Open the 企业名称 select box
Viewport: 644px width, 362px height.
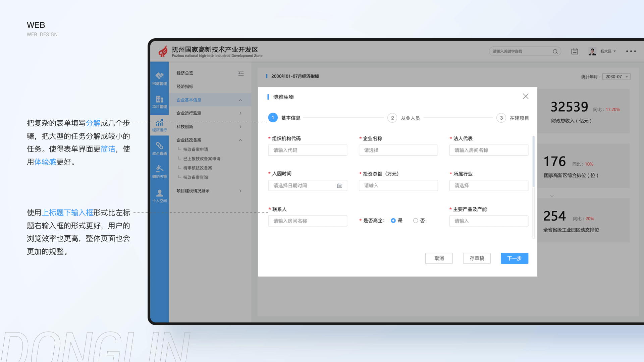(398, 150)
